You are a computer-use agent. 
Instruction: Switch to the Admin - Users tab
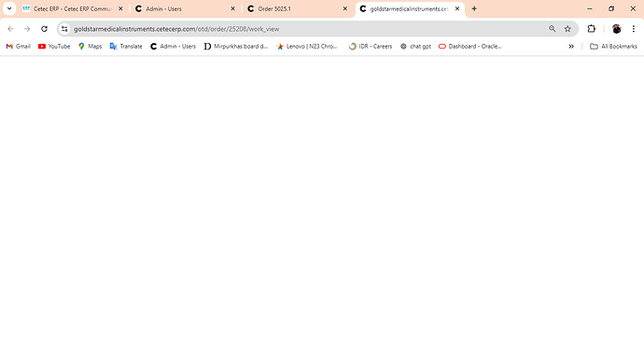coord(186,8)
